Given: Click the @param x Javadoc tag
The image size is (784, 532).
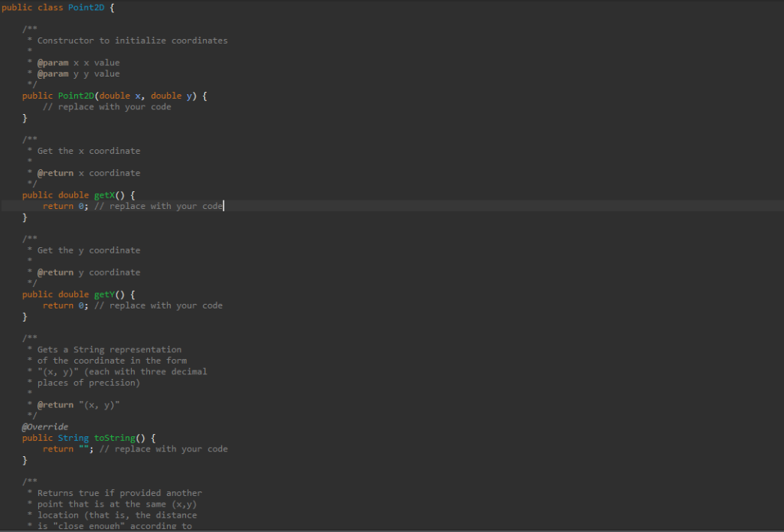Looking at the screenshot, I should click(53, 62).
